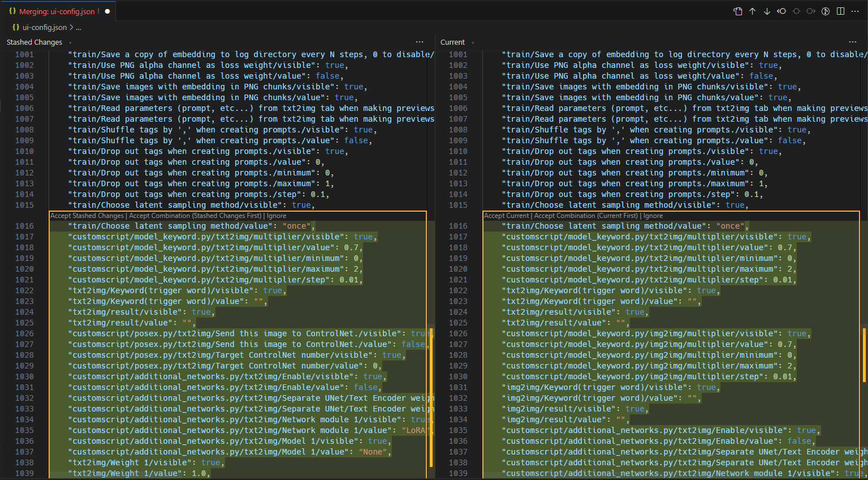Open the ellipsis menu beside Current header
The height and width of the screenshot is (480, 868).
click(853, 42)
